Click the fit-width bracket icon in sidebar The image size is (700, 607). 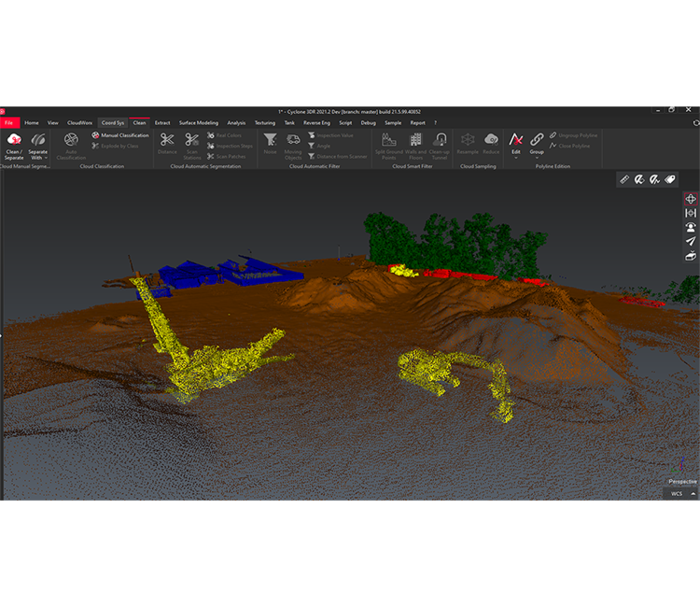coord(691,213)
